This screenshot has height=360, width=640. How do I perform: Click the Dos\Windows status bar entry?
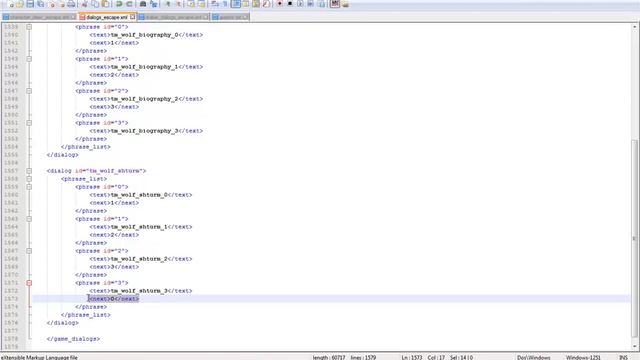click(x=533, y=358)
